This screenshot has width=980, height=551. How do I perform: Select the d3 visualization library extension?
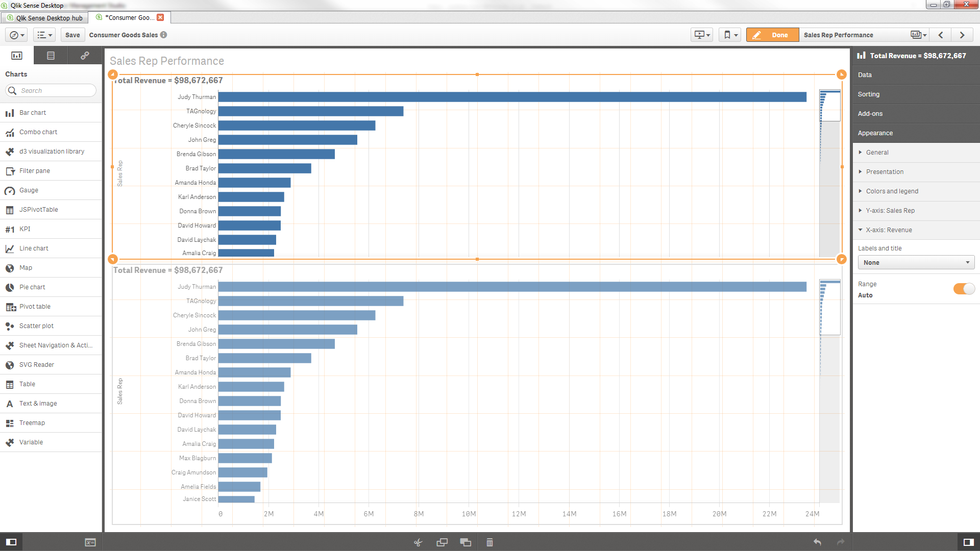coord(51,152)
